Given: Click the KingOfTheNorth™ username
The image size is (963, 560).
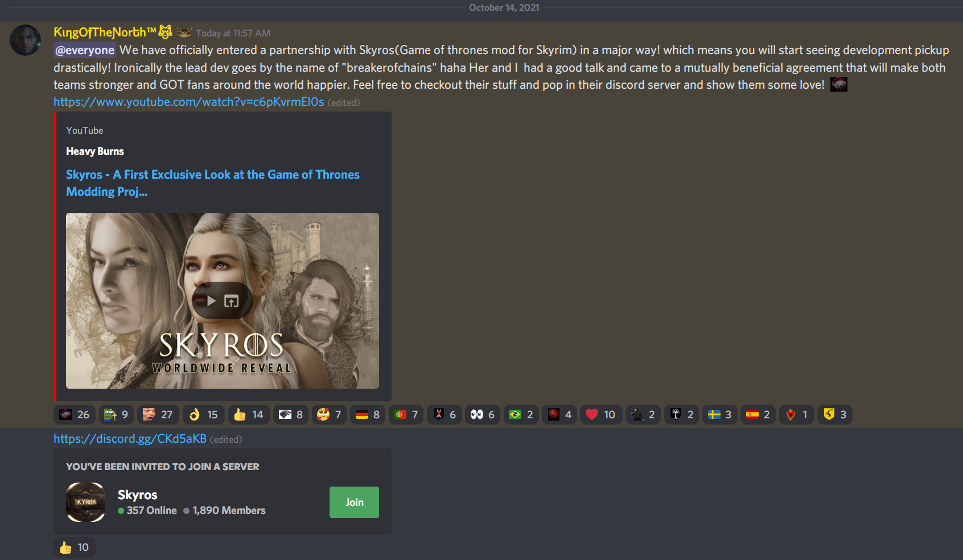Looking at the screenshot, I should click(105, 32).
